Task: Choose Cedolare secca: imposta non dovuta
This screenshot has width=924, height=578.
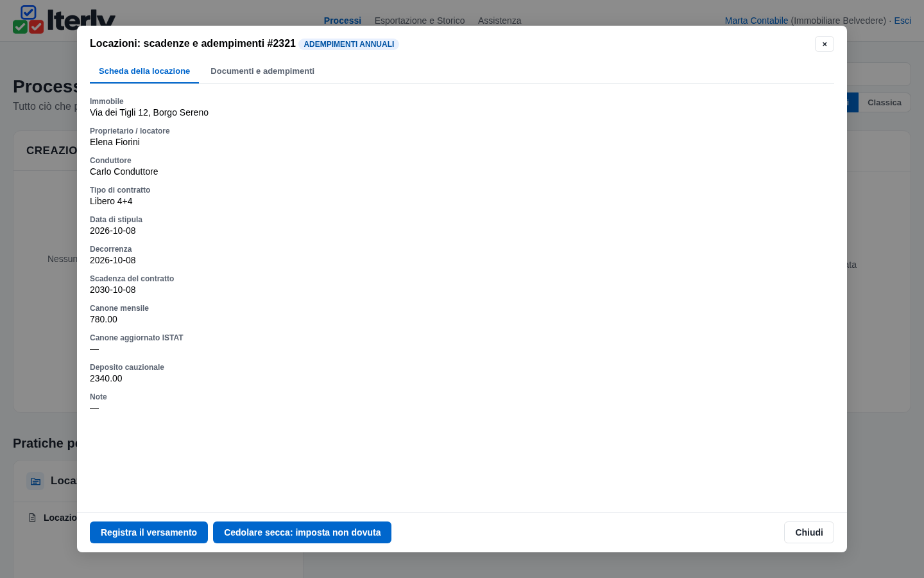Action: pos(302,532)
